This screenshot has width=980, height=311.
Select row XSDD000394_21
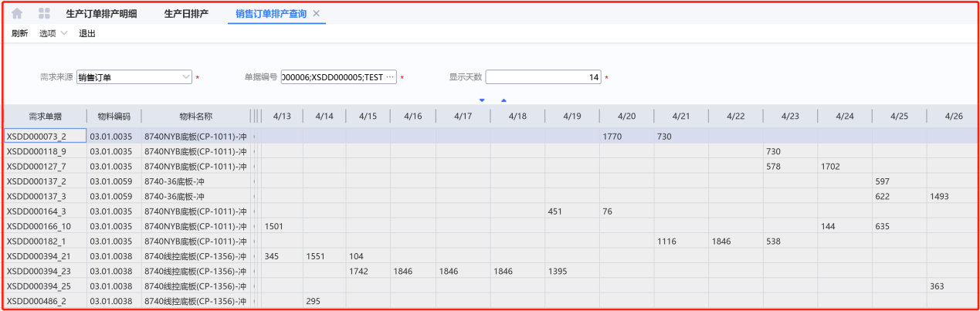(491, 255)
